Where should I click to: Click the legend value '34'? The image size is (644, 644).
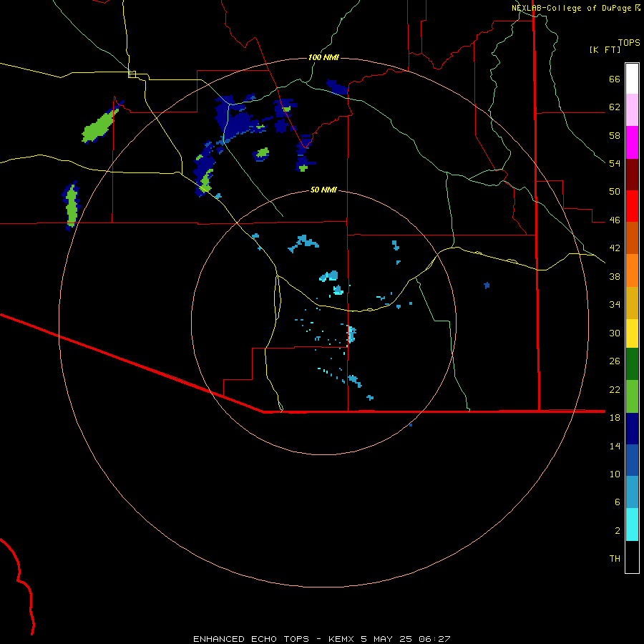tap(615, 304)
